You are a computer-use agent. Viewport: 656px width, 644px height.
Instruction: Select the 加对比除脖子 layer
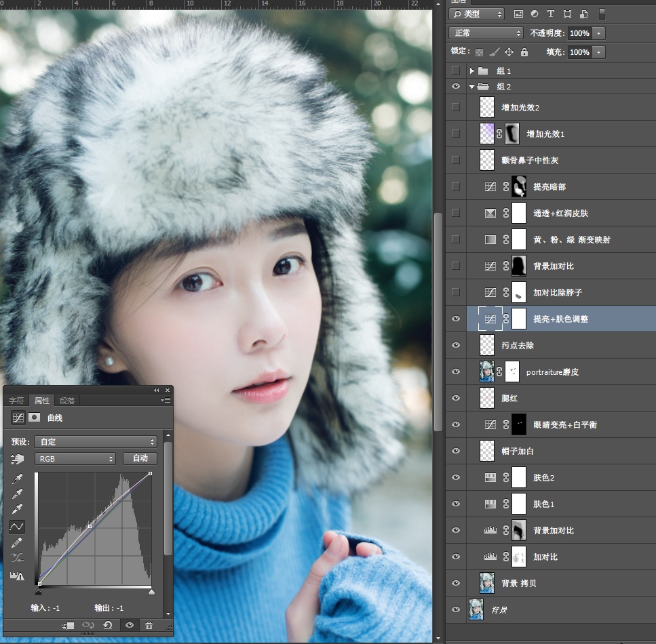(562, 292)
